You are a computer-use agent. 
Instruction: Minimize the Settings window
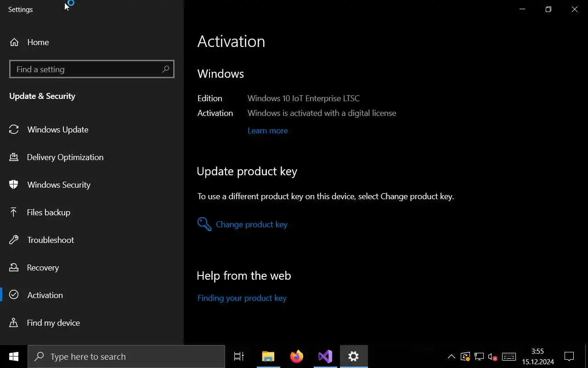(522, 9)
